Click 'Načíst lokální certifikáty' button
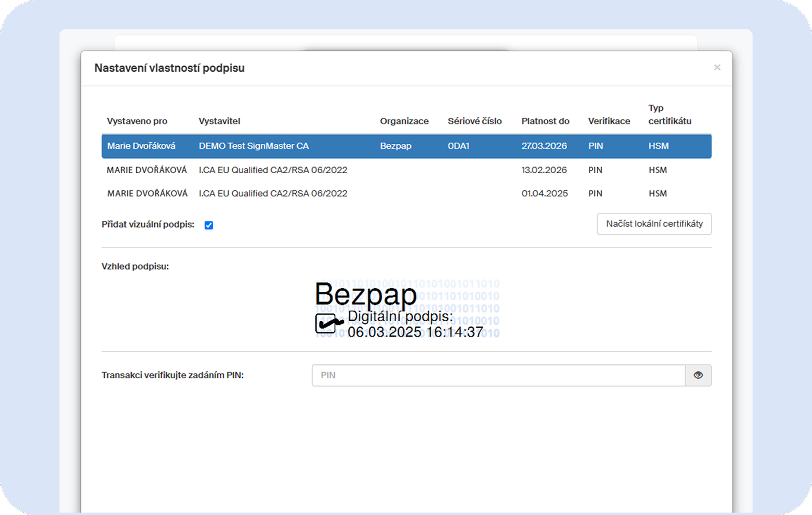 click(x=654, y=224)
